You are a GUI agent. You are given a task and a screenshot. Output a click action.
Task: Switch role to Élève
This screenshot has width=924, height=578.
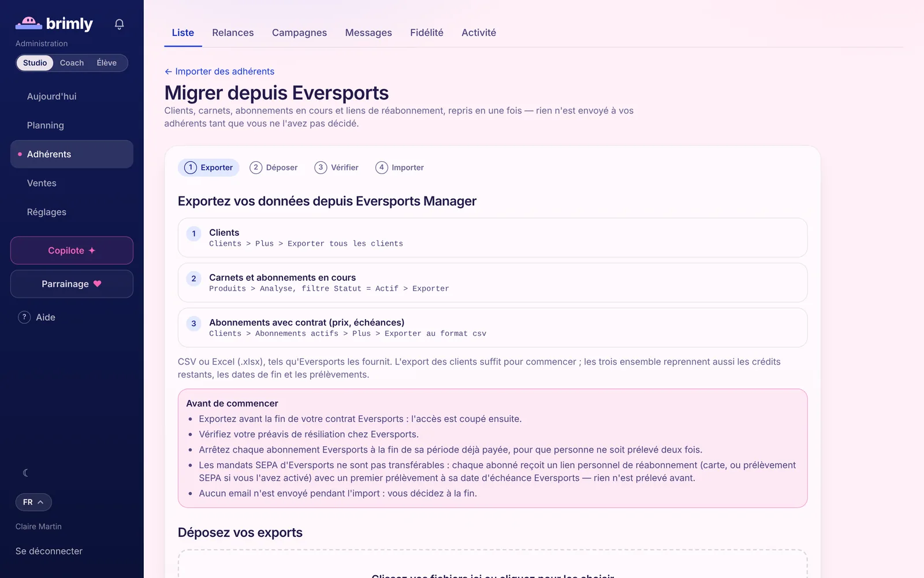(x=107, y=63)
